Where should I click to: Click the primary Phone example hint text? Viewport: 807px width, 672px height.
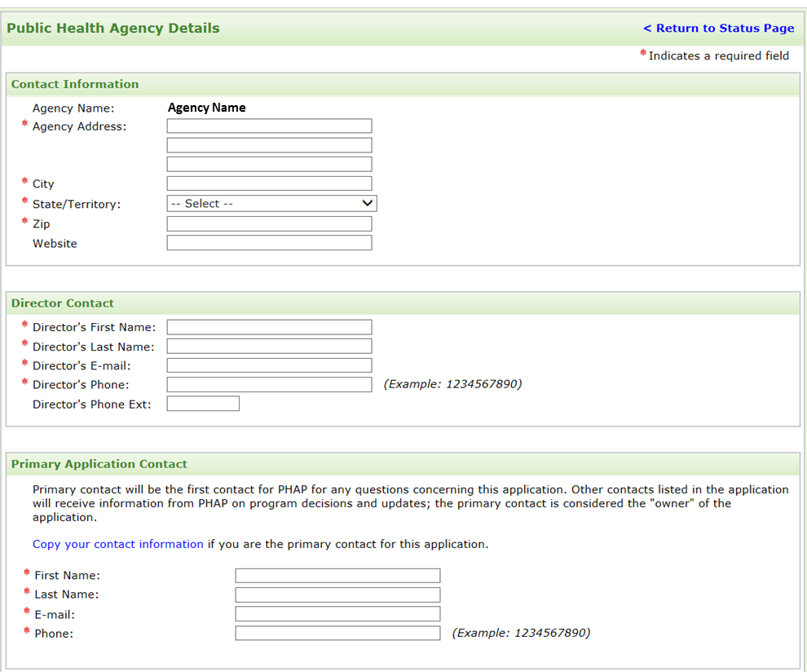[x=522, y=633]
